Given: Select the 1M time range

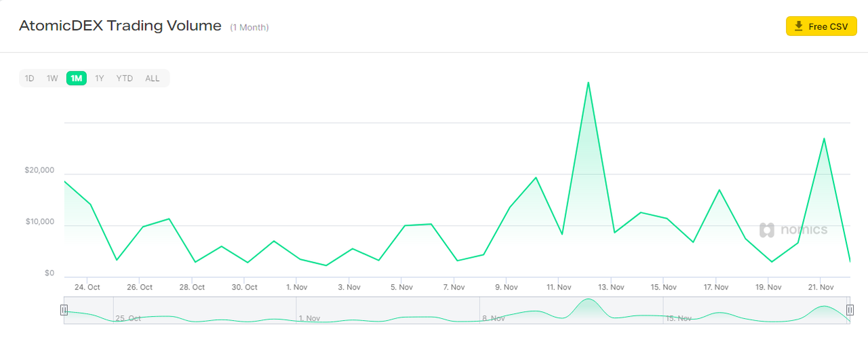Looking at the screenshot, I should tap(77, 78).
